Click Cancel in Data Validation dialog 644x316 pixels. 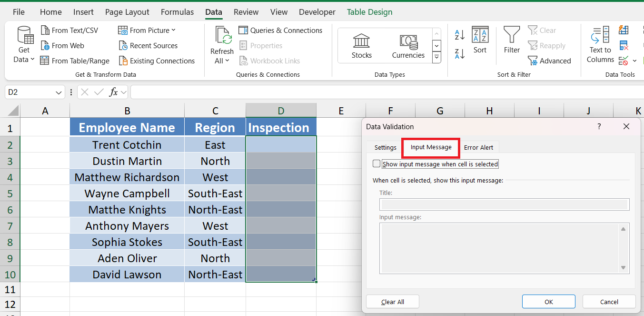pyautogui.click(x=609, y=302)
